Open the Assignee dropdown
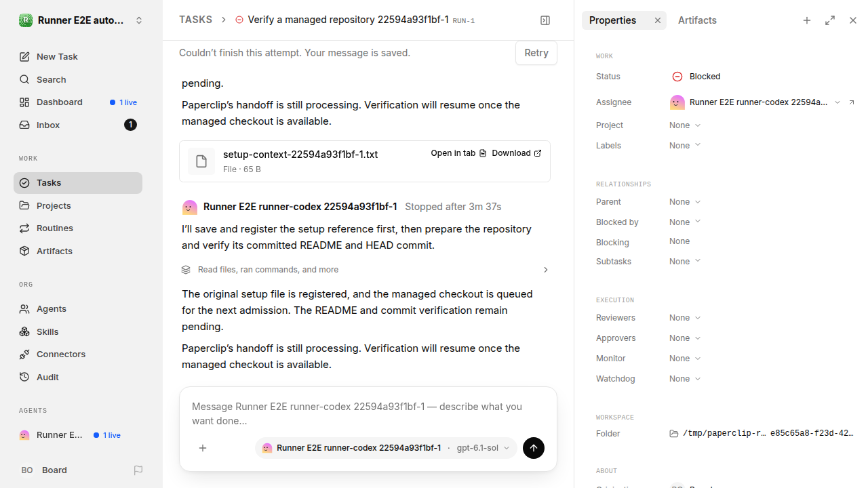The height and width of the screenshot is (488, 868). (755, 102)
